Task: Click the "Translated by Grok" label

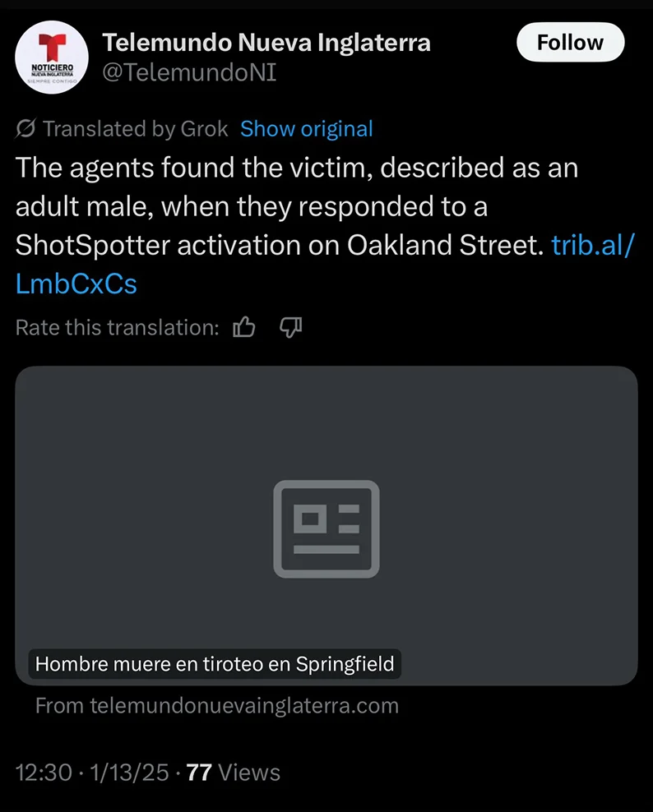Action: tap(136, 129)
